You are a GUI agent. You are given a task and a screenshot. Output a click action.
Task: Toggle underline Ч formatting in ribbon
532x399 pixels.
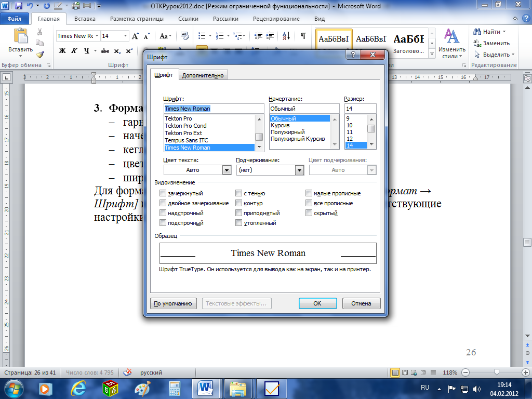click(x=87, y=51)
